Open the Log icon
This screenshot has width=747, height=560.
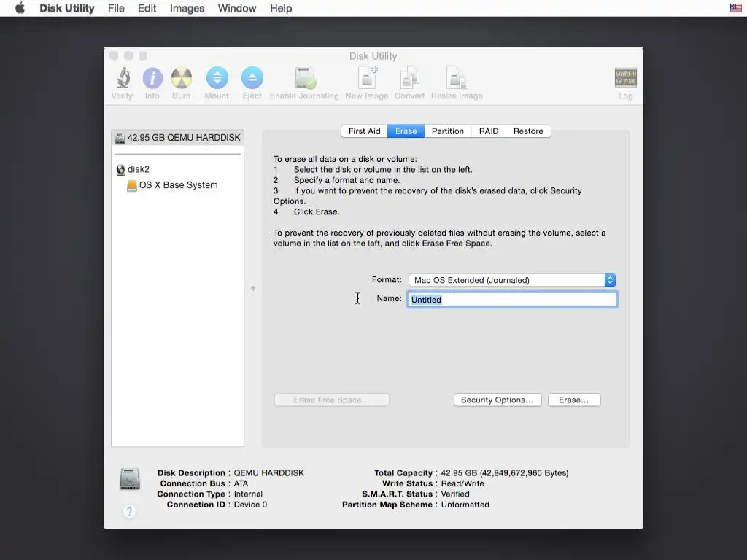625,77
